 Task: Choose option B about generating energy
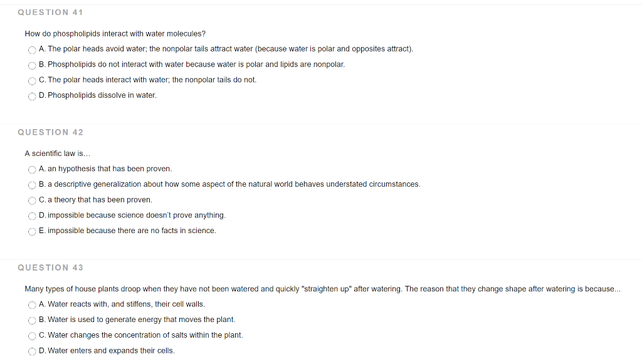pos(32,320)
